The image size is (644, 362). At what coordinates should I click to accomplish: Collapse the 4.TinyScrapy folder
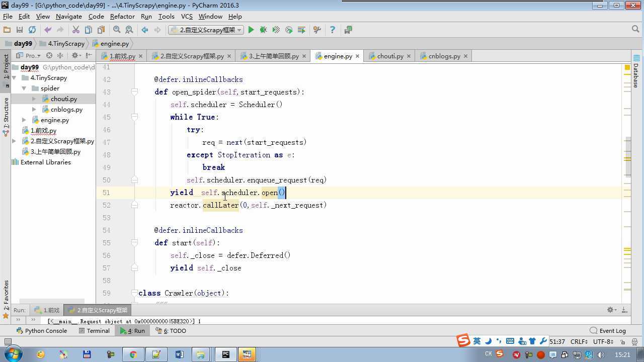click(x=15, y=78)
